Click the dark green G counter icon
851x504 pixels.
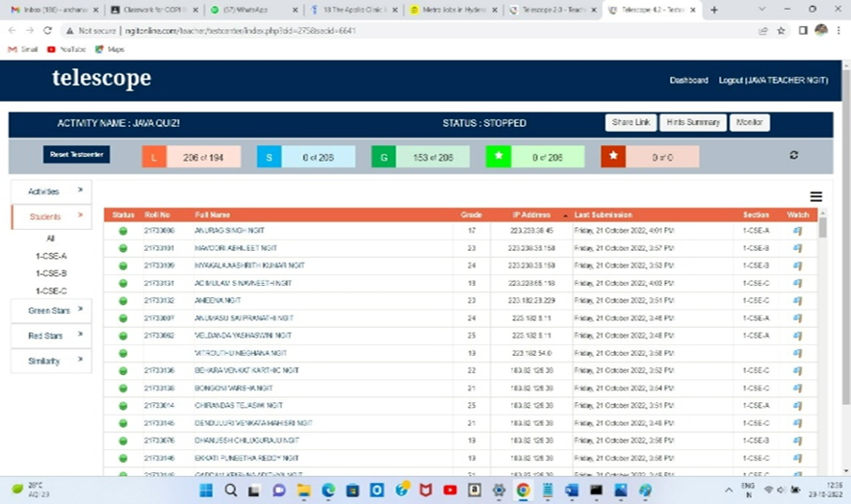tap(383, 157)
